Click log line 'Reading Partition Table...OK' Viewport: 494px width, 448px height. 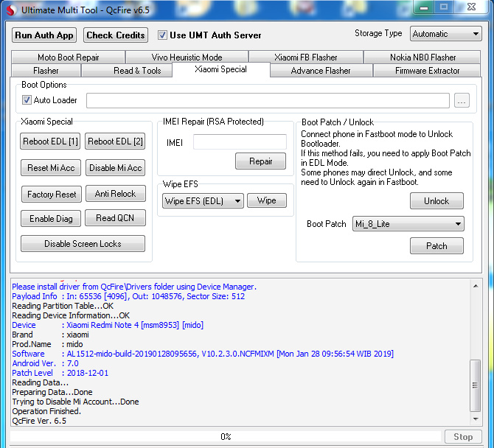[x=63, y=306]
